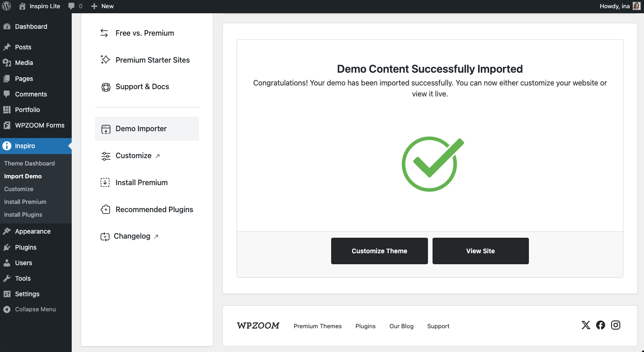Open the Facebook icon in footer
Image resolution: width=644 pixels, height=352 pixels.
click(x=601, y=325)
